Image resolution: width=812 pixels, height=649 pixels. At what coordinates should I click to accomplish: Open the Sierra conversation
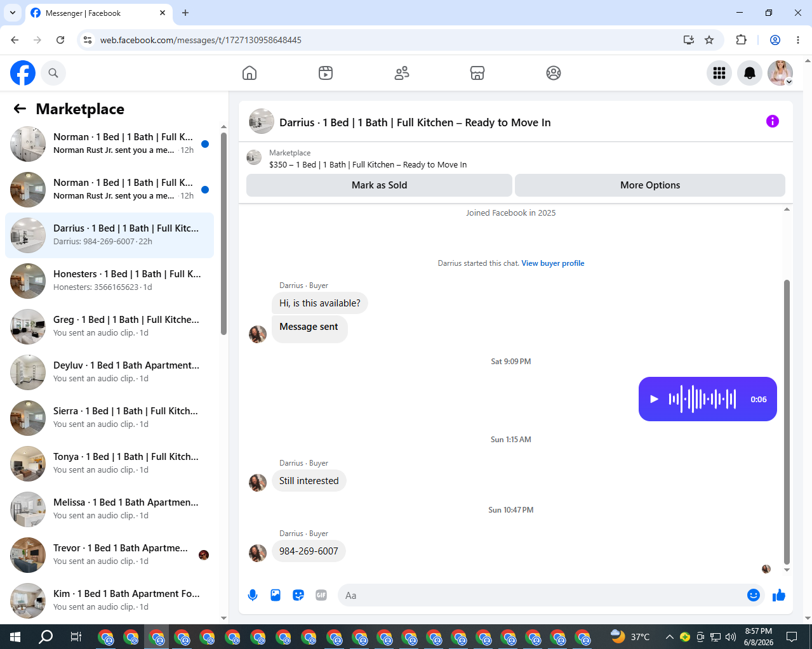(x=109, y=418)
